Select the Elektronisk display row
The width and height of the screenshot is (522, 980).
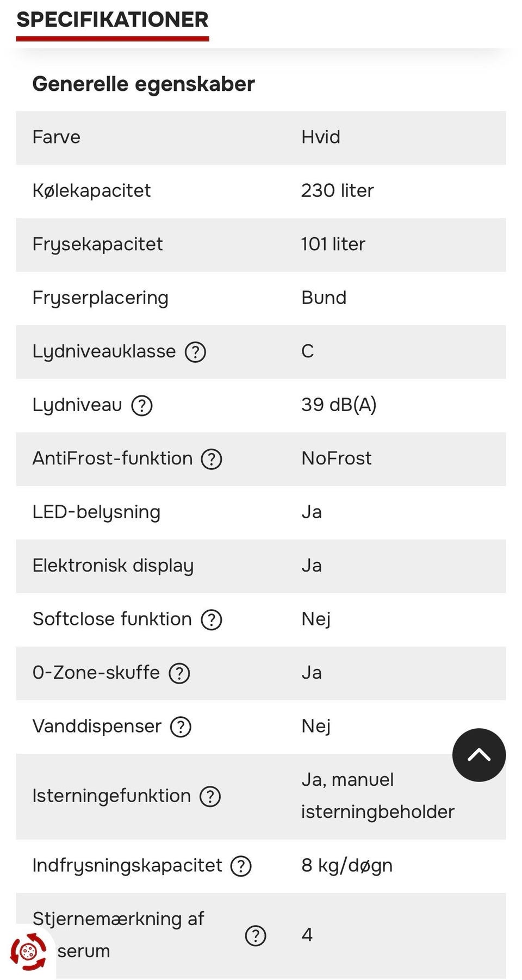pyautogui.click(x=261, y=566)
